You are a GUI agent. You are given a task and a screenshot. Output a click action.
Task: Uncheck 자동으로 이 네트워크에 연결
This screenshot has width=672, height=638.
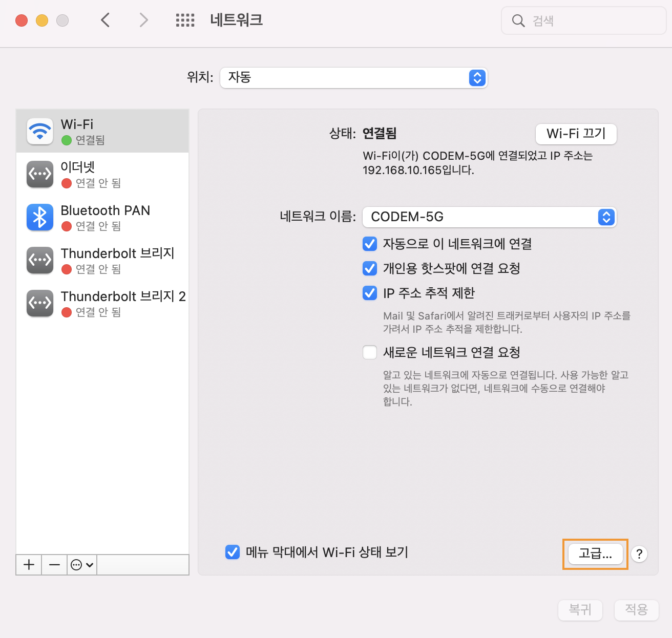tap(370, 244)
